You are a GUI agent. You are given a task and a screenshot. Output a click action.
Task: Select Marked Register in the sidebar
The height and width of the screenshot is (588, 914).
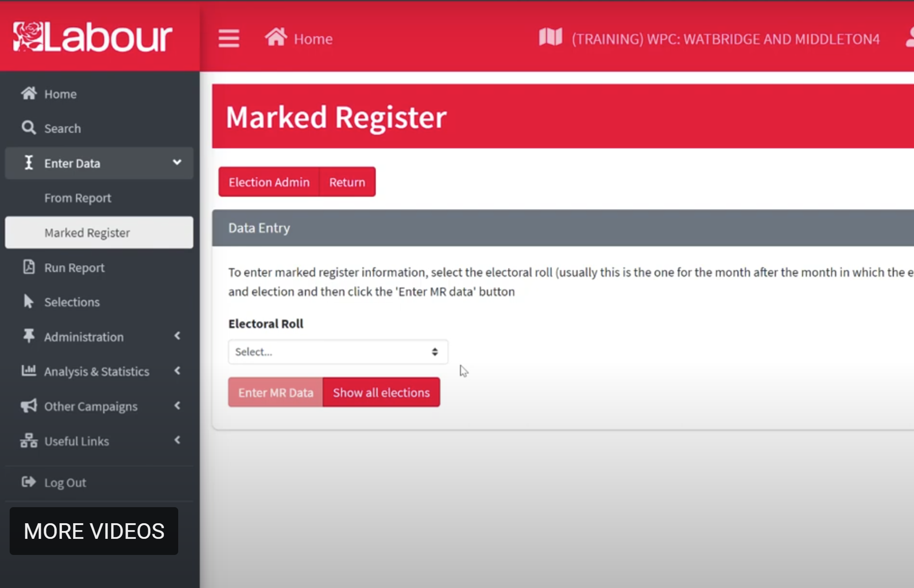click(99, 232)
